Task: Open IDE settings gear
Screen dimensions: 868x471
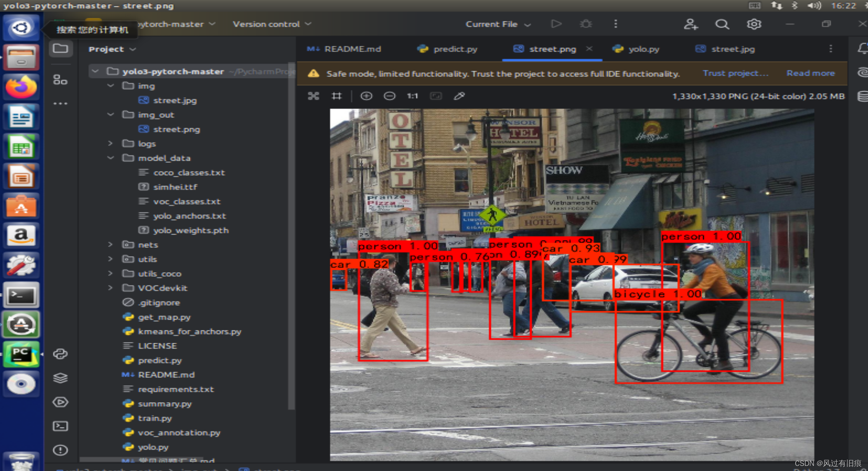Action: (754, 24)
